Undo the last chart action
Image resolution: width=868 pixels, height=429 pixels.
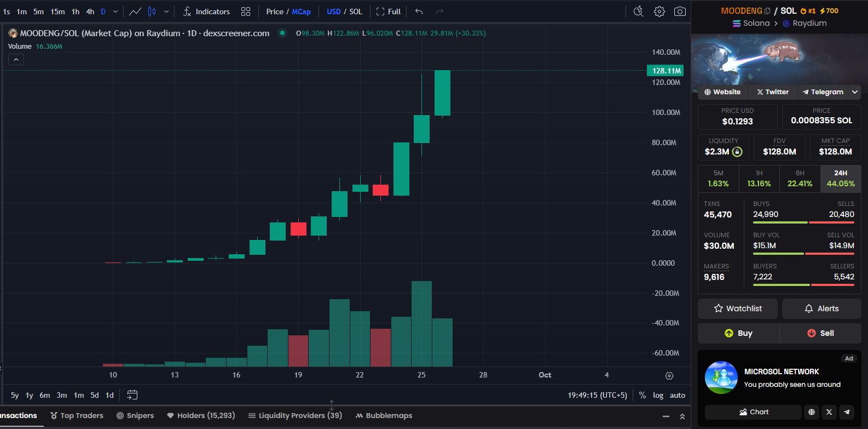419,12
